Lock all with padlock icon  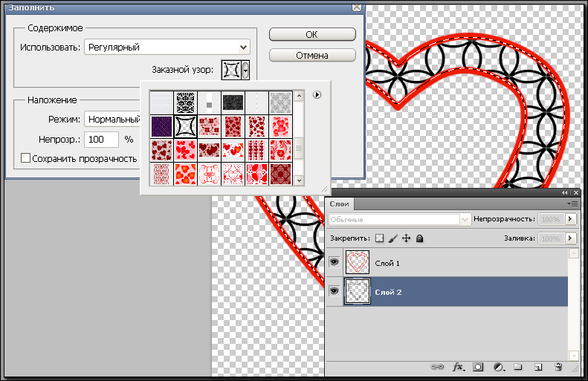pos(419,238)
